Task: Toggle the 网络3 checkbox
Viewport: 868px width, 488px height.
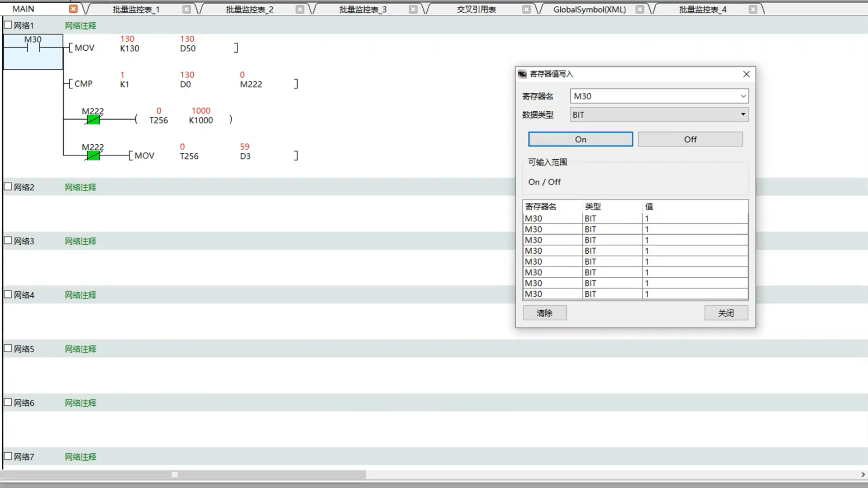Action: [8, 241]
